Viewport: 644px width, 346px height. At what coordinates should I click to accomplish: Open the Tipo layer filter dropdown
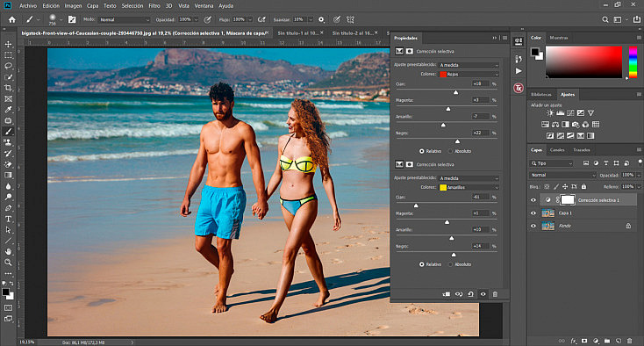551,163
